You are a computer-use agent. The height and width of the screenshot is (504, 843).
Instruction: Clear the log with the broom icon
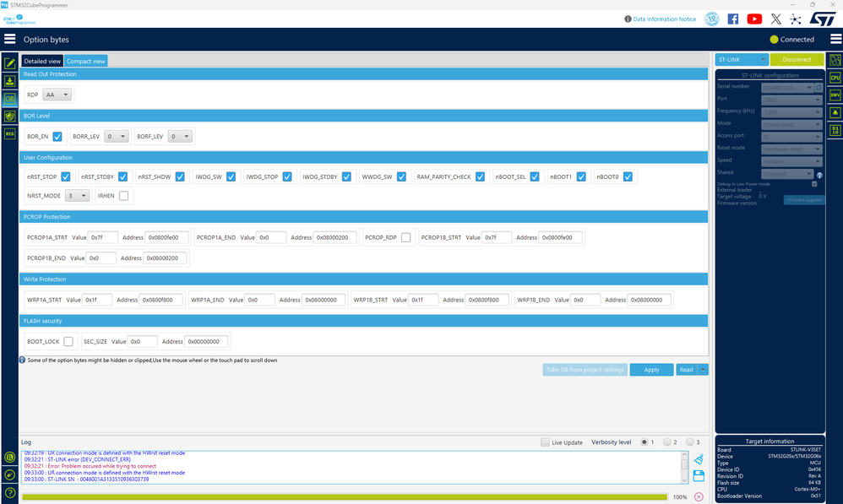pos(699,459)
